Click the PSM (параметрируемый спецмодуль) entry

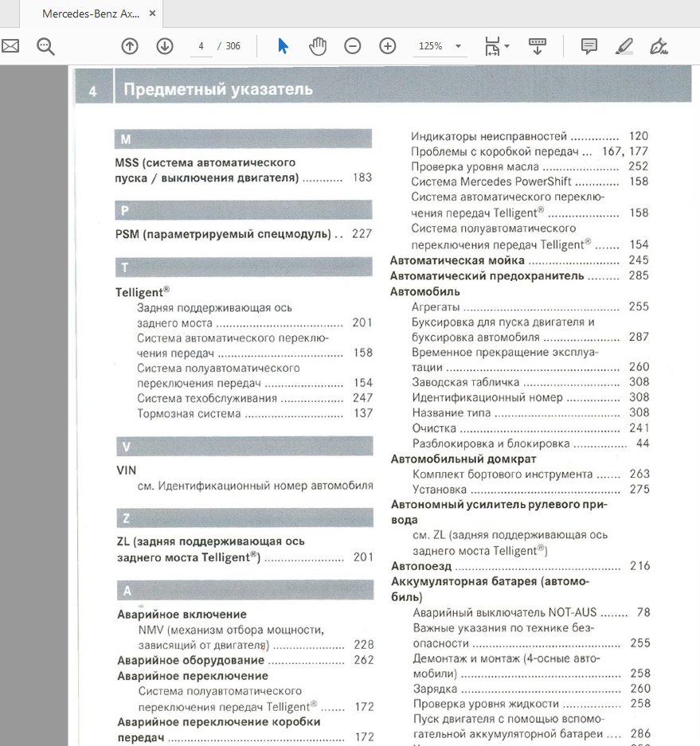223,234
